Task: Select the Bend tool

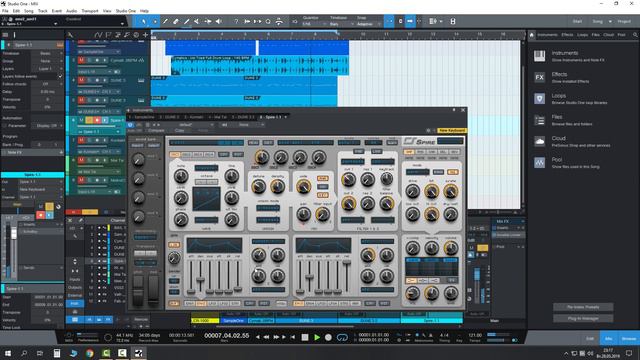Action: (208, 21)
